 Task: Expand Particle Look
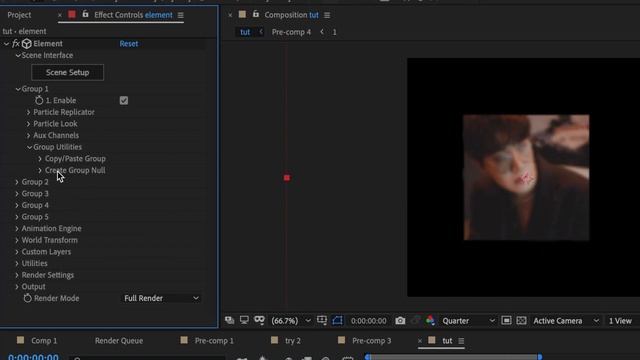tap(29, 124)
